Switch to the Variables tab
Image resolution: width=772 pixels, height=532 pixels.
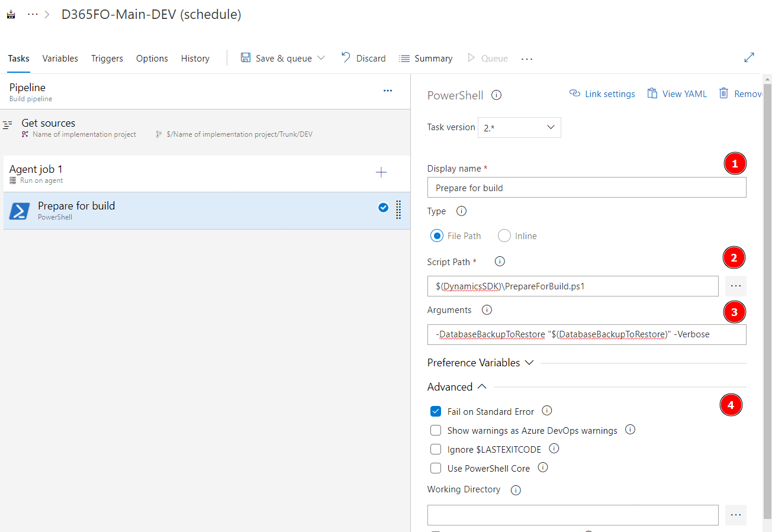point(60,59)
